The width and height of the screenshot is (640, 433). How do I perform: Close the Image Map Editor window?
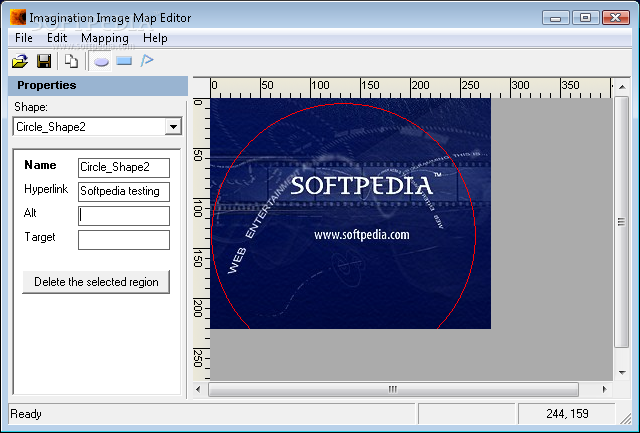point(616,18)
